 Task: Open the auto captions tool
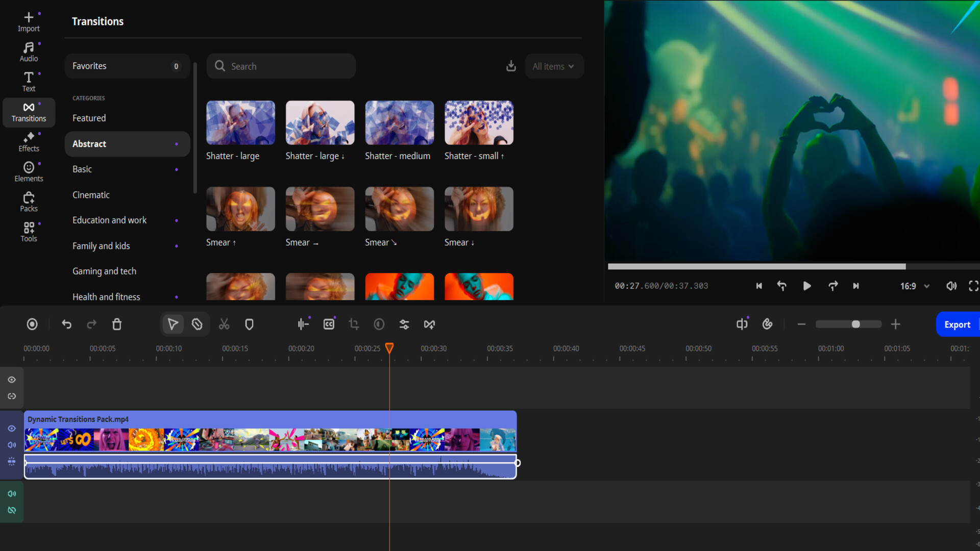point(329,324)
